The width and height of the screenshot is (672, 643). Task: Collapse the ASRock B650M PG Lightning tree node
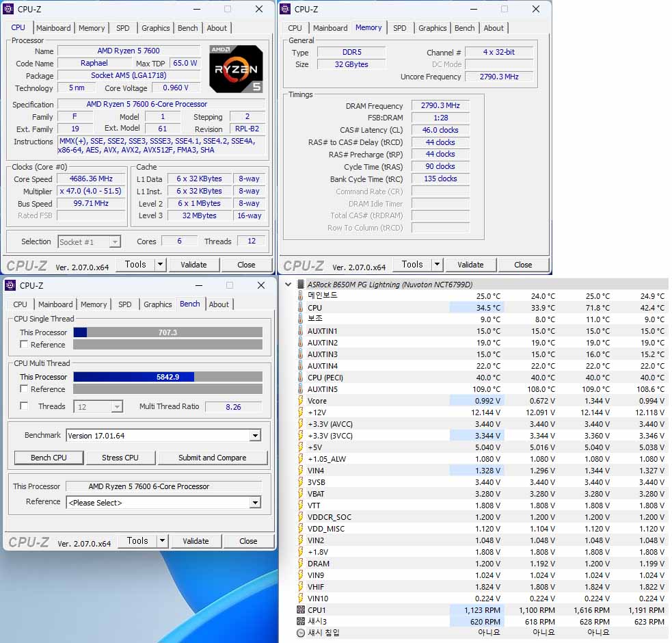pos(288,284)
